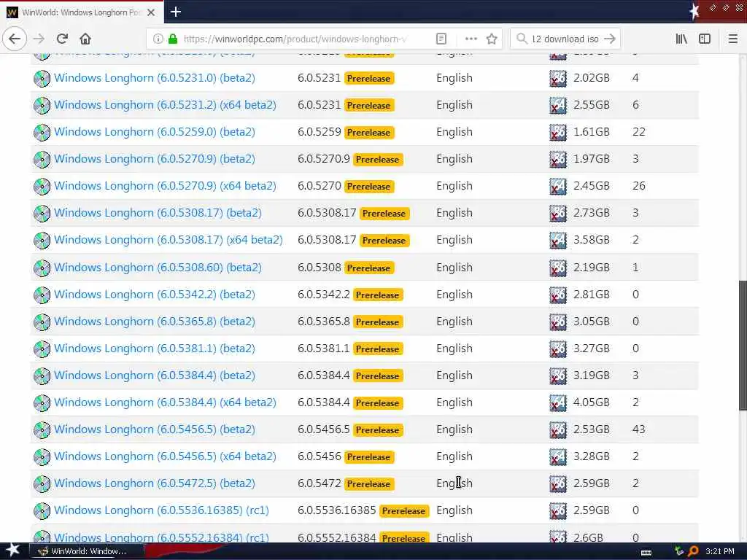Click English in the 6.0.5381.1 row
This screenshot has height=560, width=747.
[x=454, y=349]
